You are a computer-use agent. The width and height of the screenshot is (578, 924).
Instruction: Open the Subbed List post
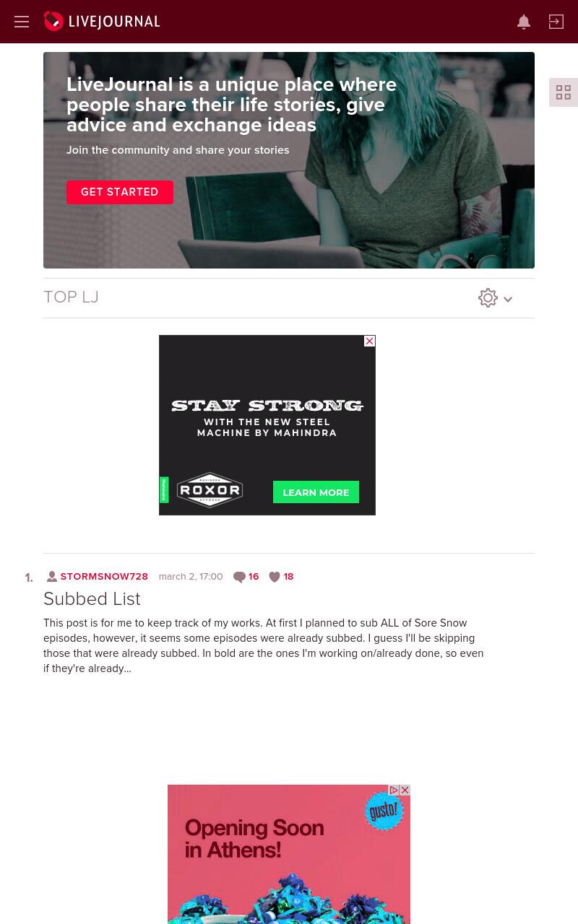(92, 599)
